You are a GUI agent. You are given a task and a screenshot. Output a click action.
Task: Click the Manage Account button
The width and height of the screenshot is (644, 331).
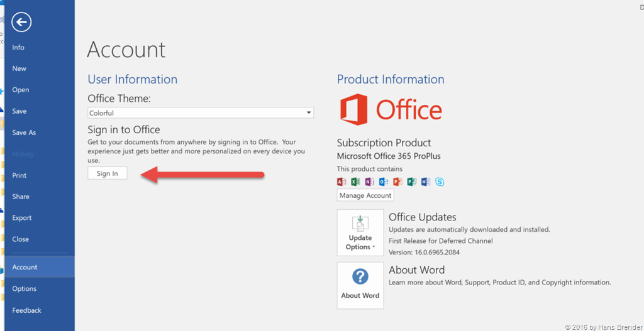[x=365, y=195]
